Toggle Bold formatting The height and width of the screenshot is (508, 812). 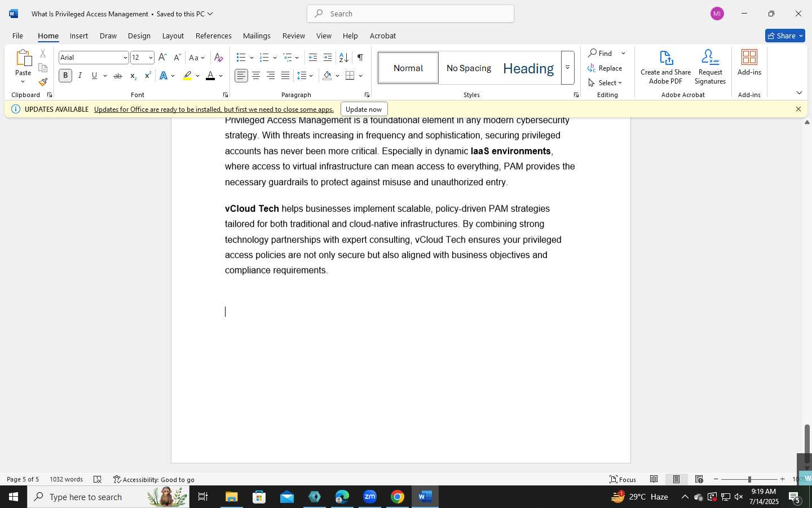pos(65,76)
